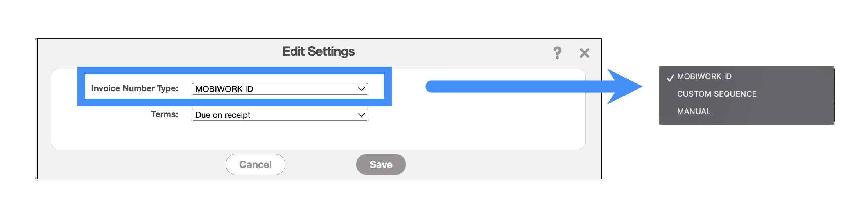Save the invoice settings

380,164
